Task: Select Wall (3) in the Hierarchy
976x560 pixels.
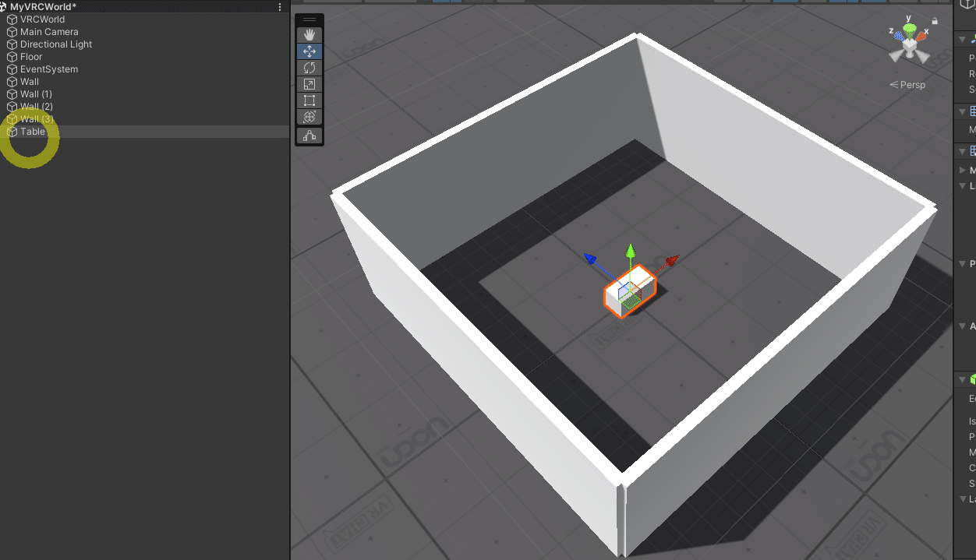Action: pyautogui.click(x=144, y=119)
